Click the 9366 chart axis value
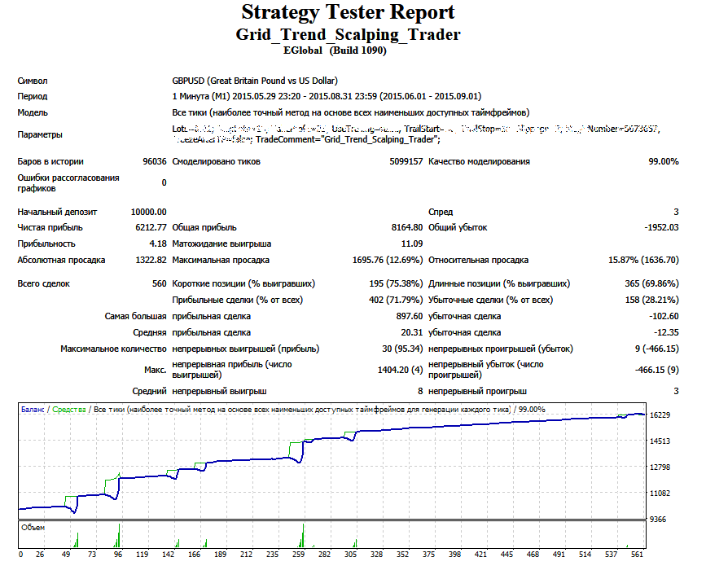Viewport: 706px width, 588px height. tap(657, 519)
